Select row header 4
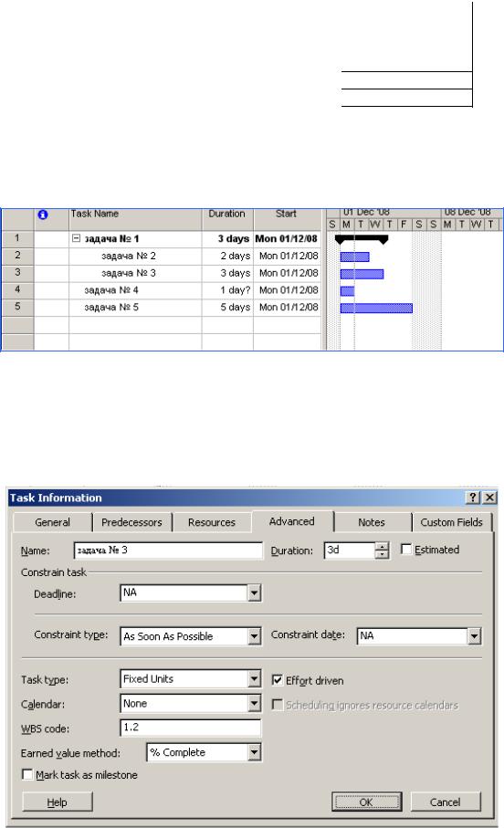504x828 pixels. [17, 290]
